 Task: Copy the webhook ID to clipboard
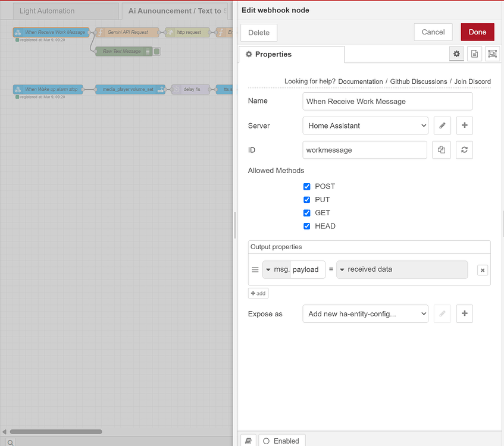[442, 150]
